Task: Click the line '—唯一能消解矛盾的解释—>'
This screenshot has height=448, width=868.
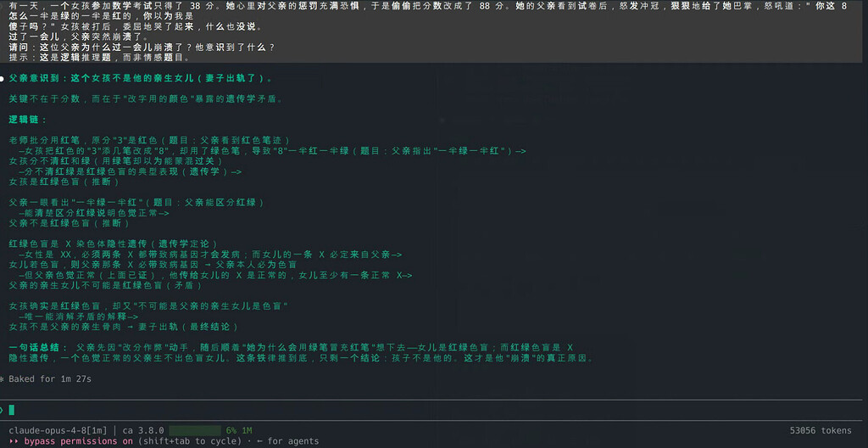Action: click(79, 316)
